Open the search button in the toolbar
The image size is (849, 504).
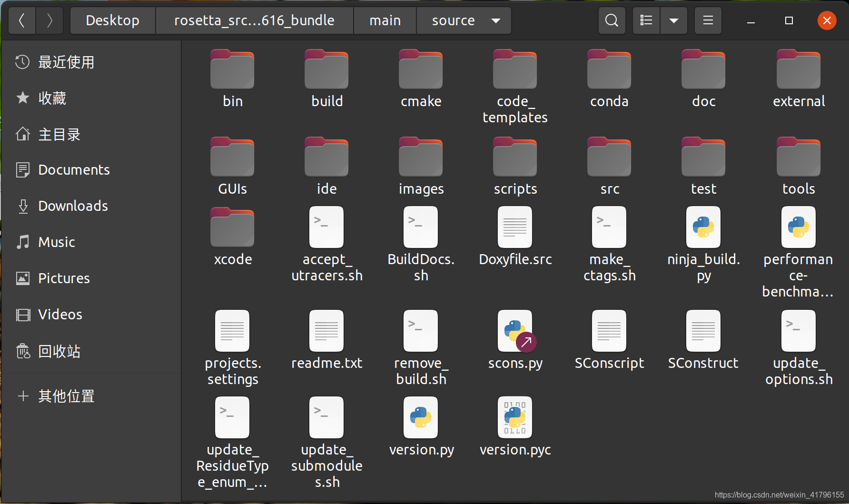click(x=612, y=20)
